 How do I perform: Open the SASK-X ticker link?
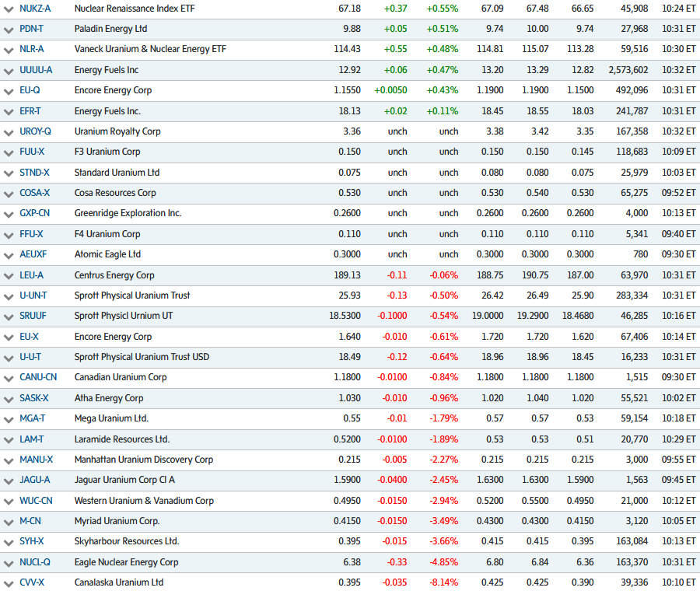(34, 397)
